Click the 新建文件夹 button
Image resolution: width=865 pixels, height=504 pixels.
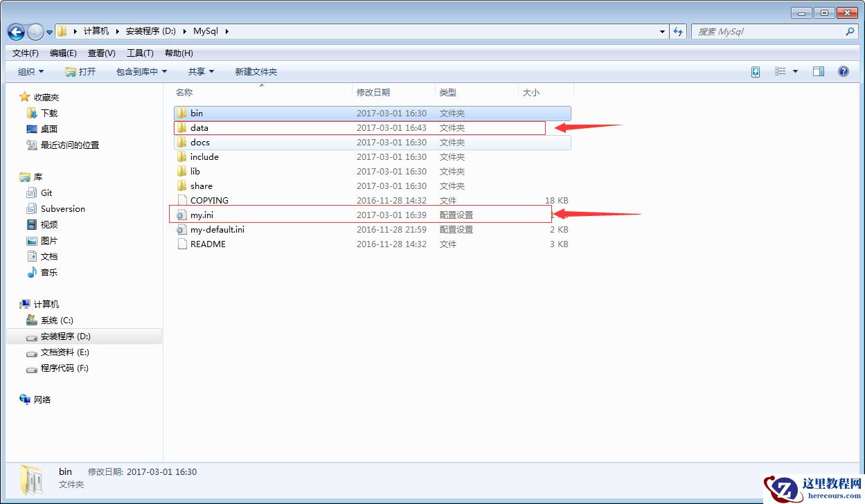pyautogui.click(x=256, y=72)
